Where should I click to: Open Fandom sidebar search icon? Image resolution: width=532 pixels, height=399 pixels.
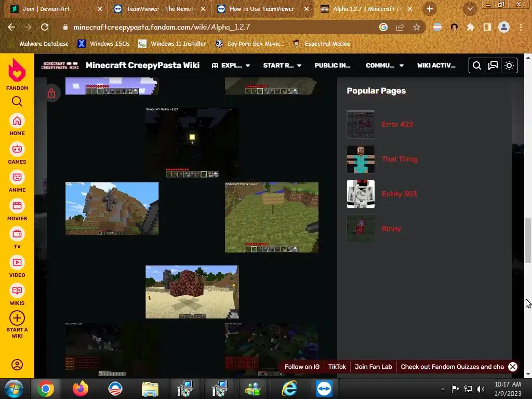pos(17,101)
